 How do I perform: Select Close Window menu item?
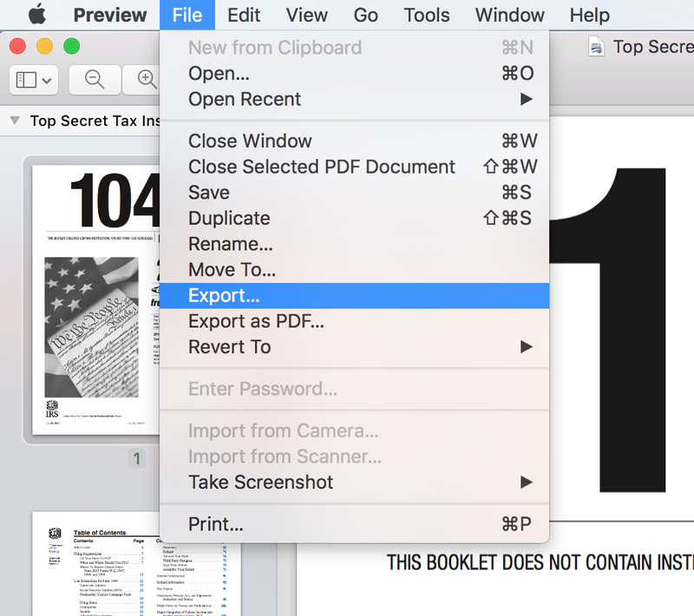click(x=354, y=141)
